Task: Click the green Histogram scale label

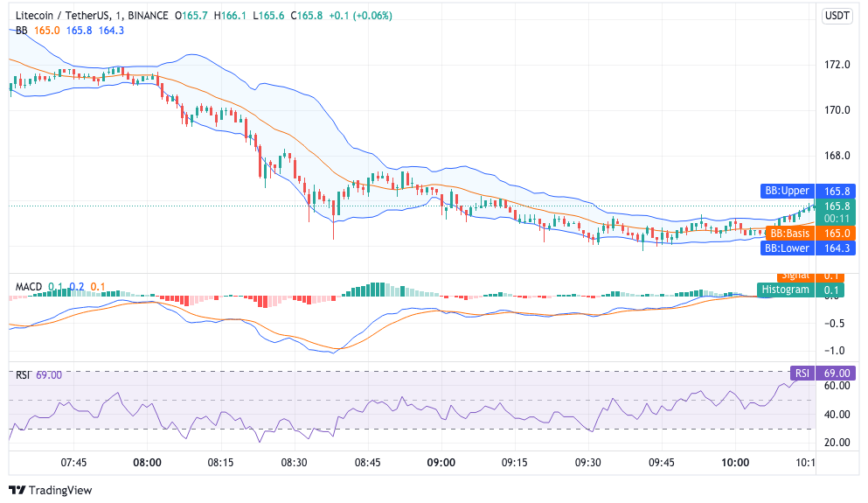Action: (786, 290)
